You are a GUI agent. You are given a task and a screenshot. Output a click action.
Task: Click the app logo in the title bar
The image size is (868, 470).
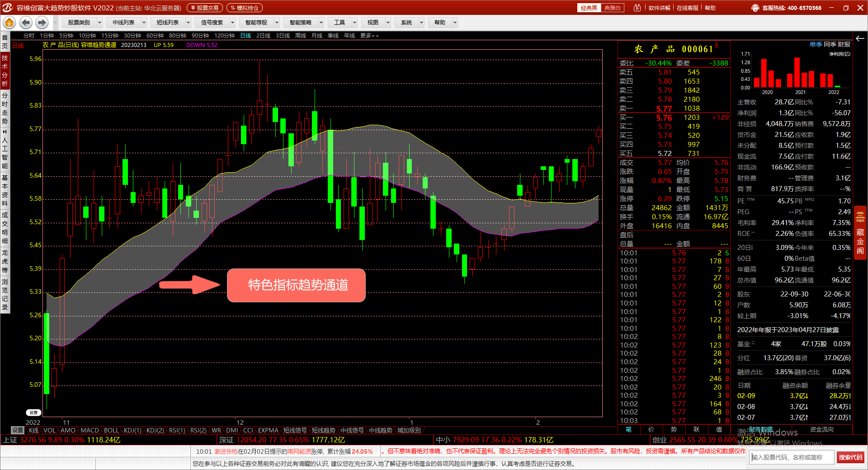pyautogui.click(x=8, y=8)
